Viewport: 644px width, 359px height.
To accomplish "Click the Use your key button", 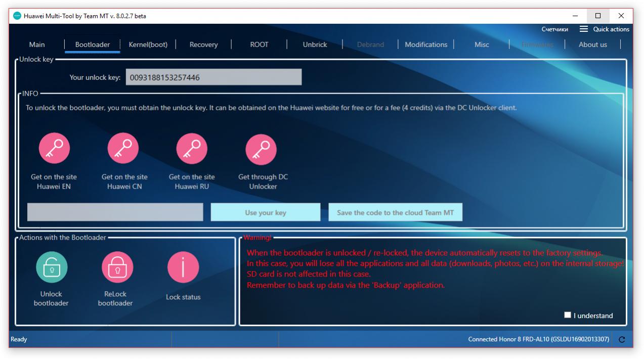I will point(266,212).
